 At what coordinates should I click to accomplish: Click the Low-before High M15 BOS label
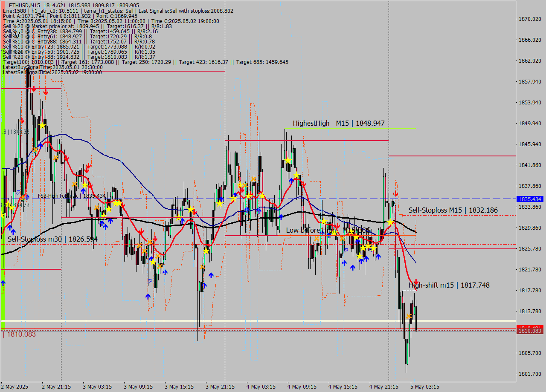coord(328,230)
